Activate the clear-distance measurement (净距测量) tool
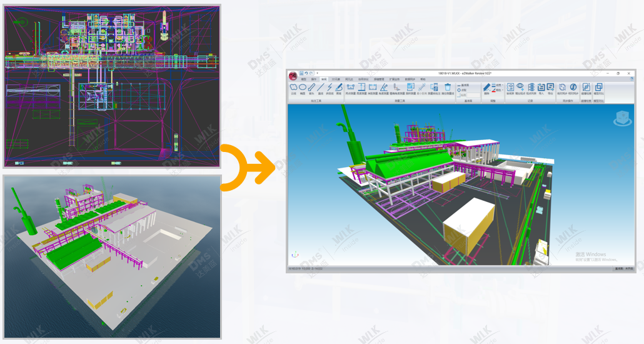 coord(373,89)
